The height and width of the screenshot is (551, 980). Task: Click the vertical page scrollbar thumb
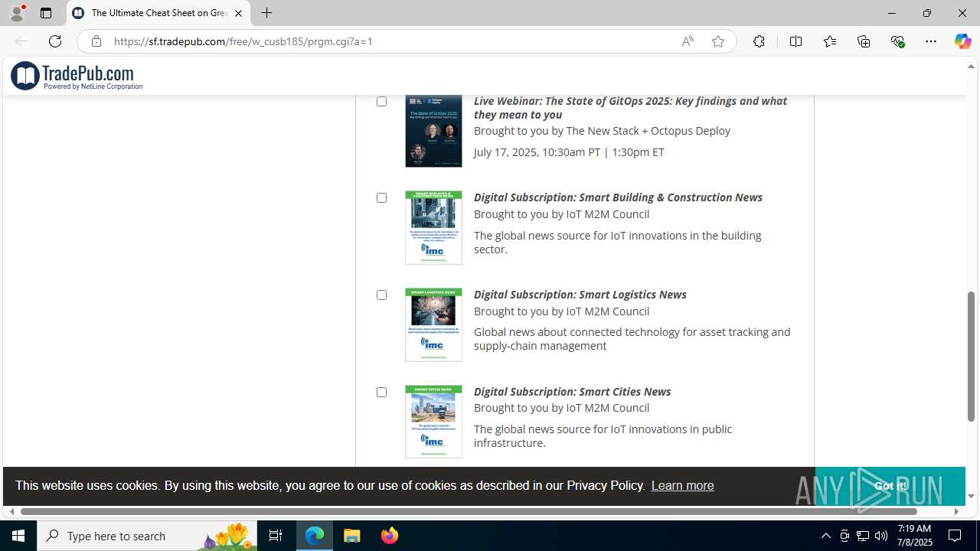point(971,357)
